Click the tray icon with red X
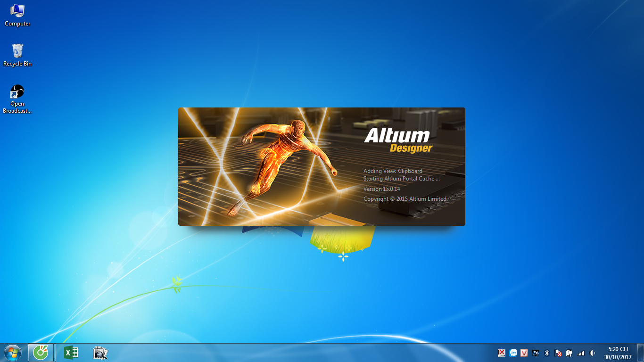644x362 pixels. click(502, 353)
